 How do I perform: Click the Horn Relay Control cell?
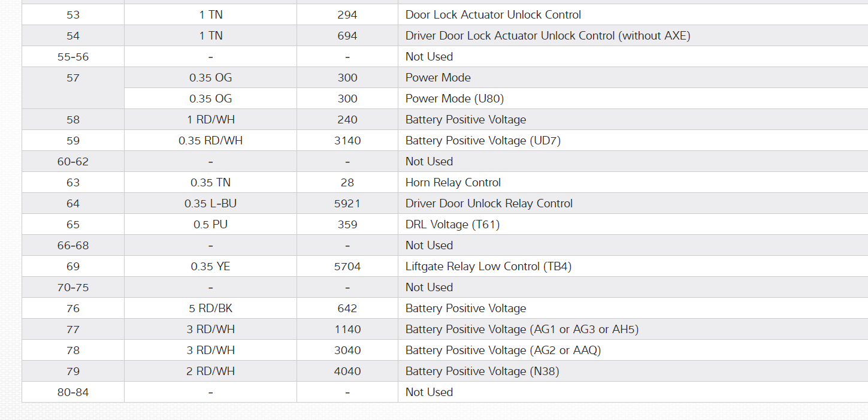453,183
